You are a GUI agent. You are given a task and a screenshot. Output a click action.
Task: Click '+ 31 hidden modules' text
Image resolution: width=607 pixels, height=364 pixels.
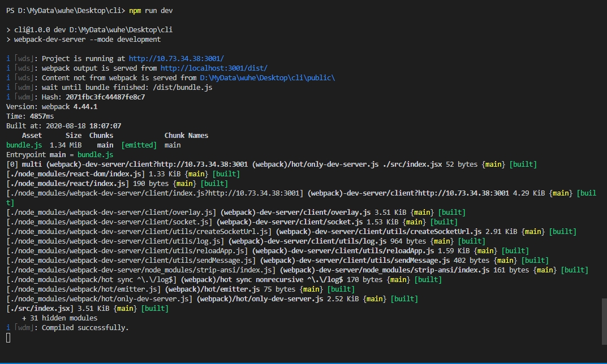point(59,318)
